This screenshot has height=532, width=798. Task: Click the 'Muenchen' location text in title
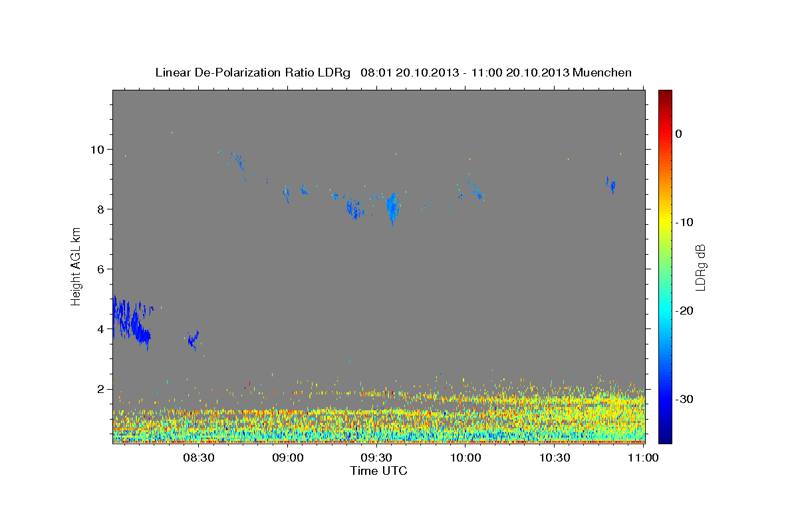[602, 72]
